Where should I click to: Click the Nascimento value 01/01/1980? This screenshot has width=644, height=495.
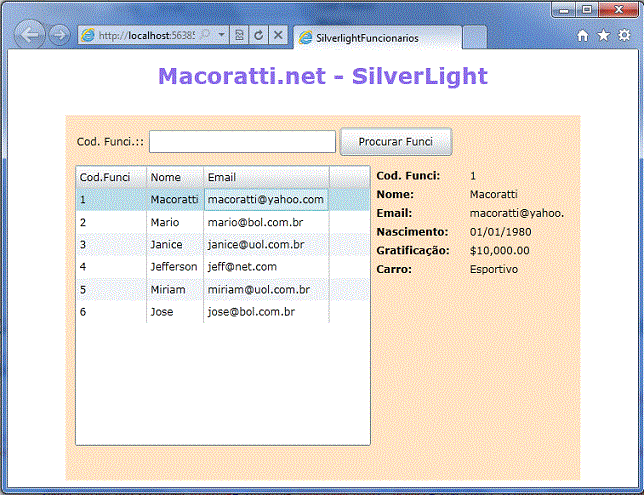click(x=500, y=232)
